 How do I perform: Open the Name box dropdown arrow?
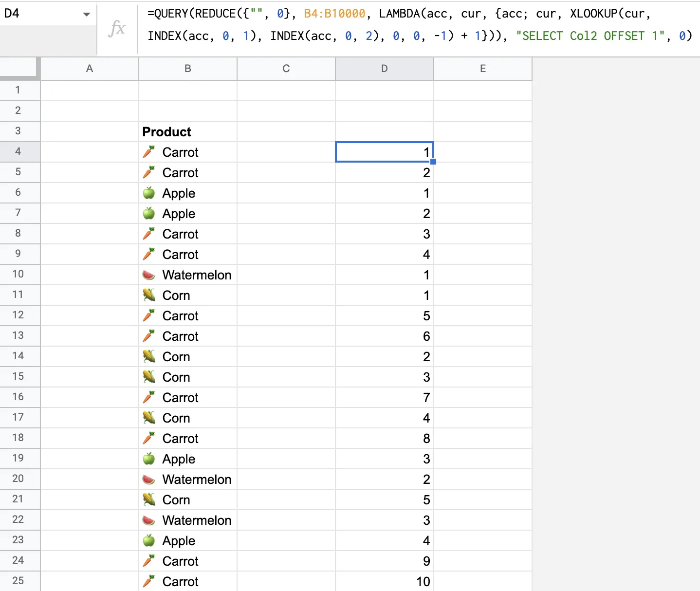coord(87,14)
